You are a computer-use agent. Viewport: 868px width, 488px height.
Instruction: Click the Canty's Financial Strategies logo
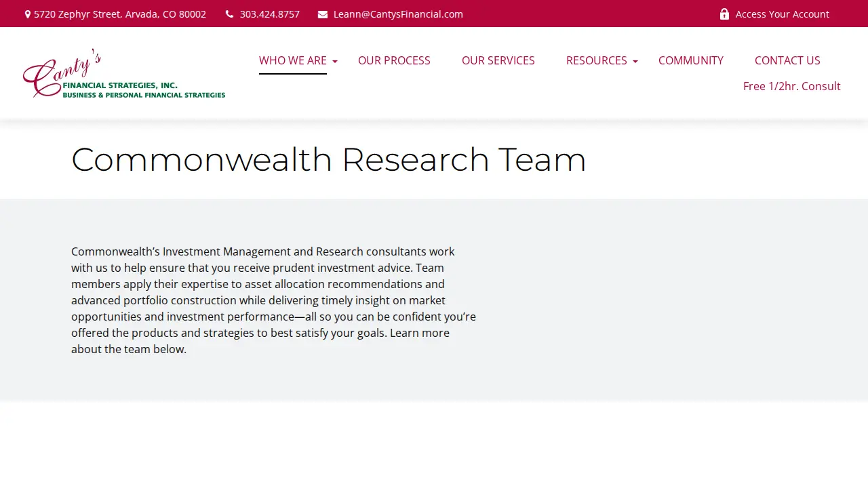(124, 73)
